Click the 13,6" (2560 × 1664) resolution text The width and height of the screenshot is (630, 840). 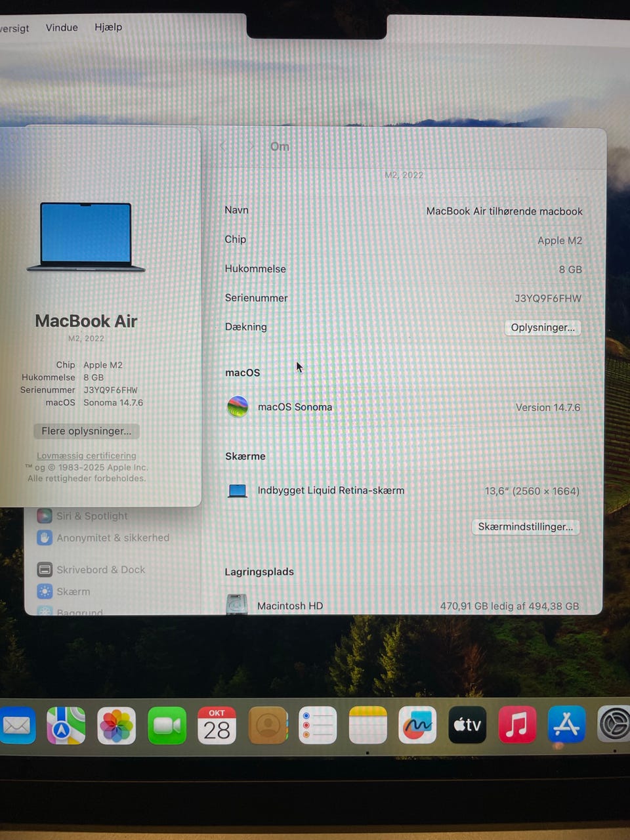click(532, 491)
